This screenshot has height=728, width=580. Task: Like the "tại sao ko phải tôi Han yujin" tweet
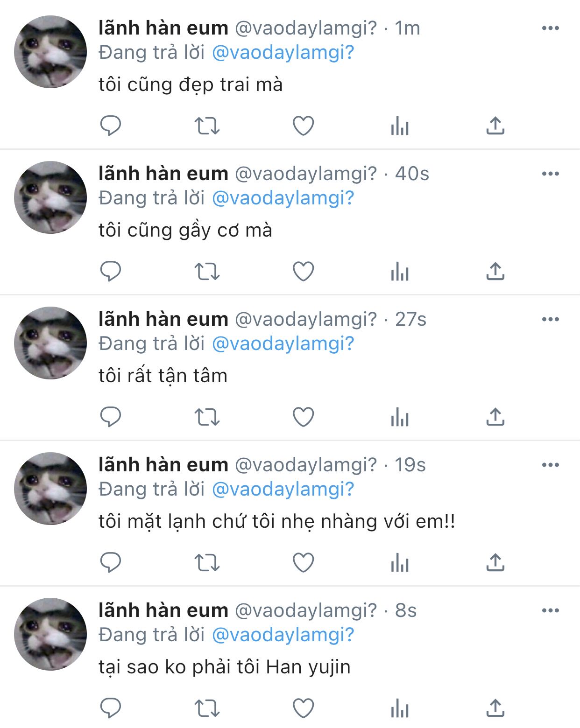click(303, 708)
